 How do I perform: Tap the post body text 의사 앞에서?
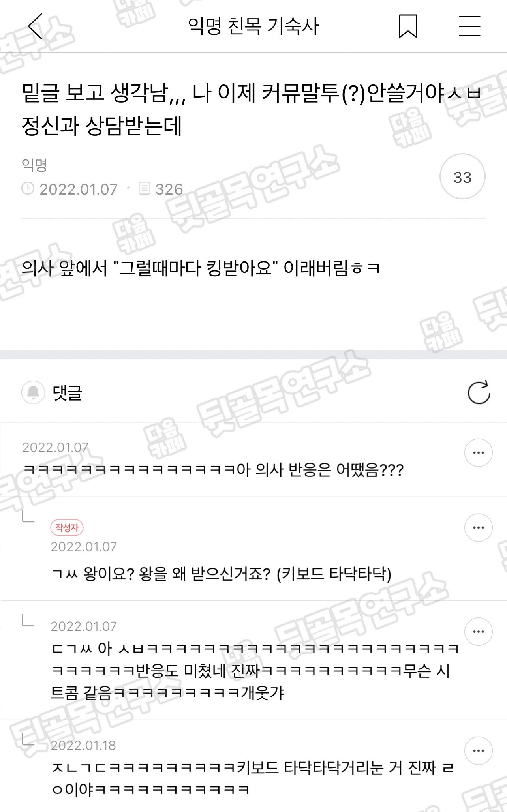pyautogui.click(x=201, y=268)
